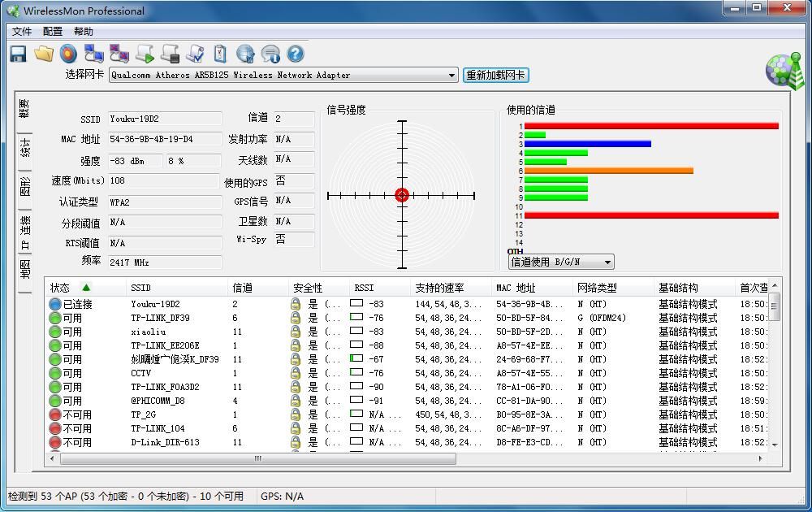Switch to the 图形 side tab

point(24,187)
